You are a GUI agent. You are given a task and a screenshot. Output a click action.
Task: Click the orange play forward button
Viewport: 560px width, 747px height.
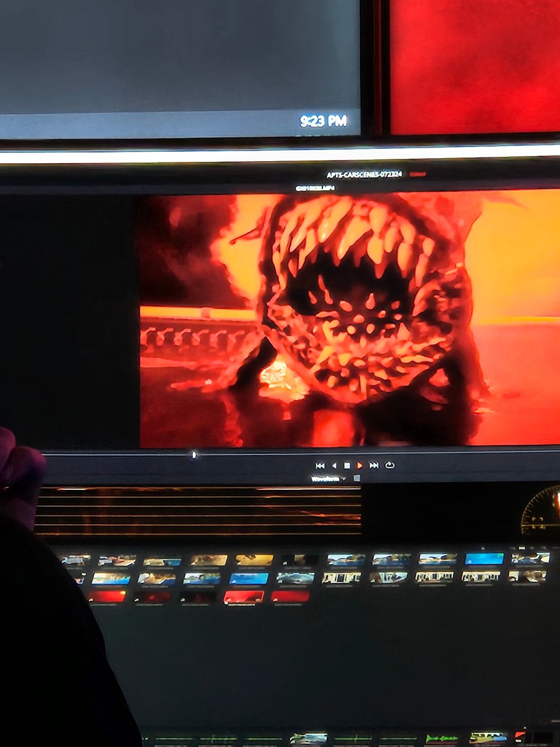click(360, 465)
